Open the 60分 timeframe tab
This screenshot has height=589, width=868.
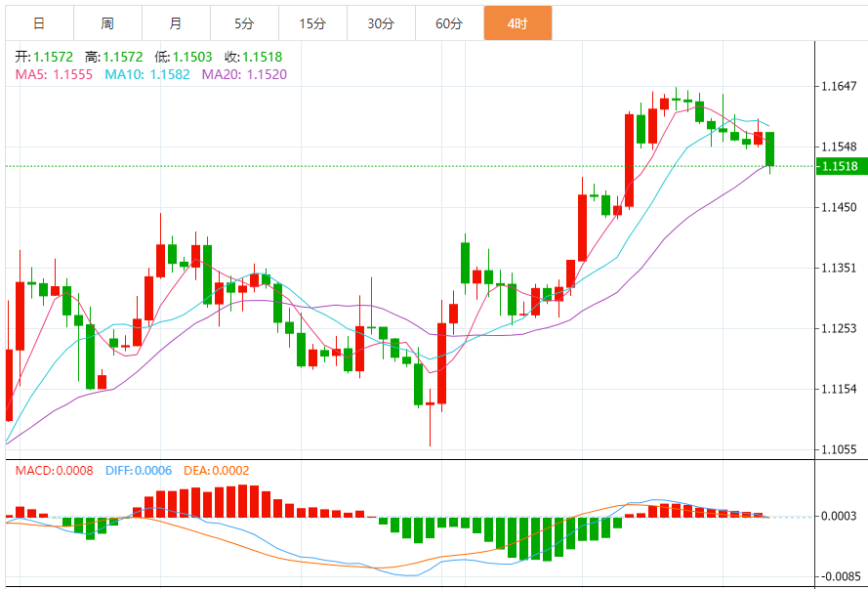tap(449, 23)
